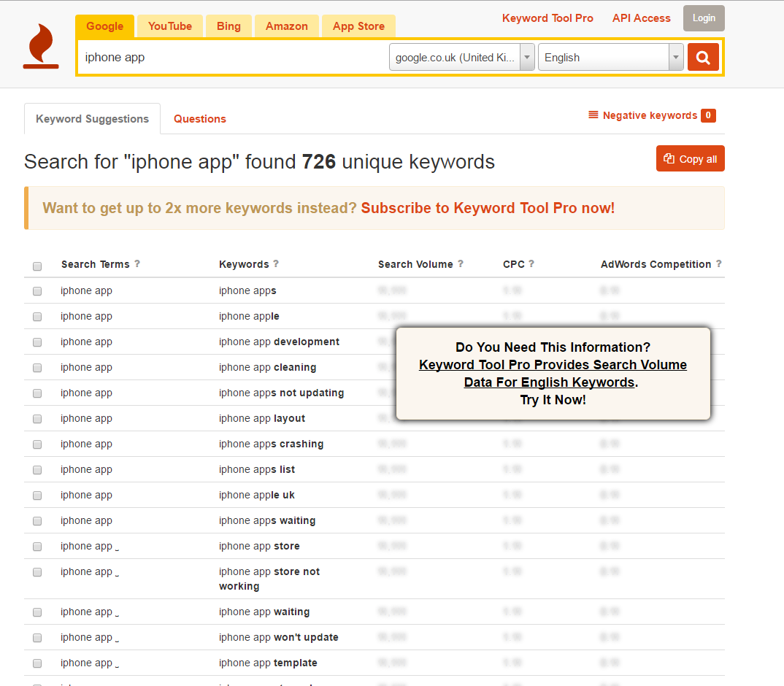
Task: Click the keyword 'iphone app template'
Action: pyautogui.click(x=268, y=663)
